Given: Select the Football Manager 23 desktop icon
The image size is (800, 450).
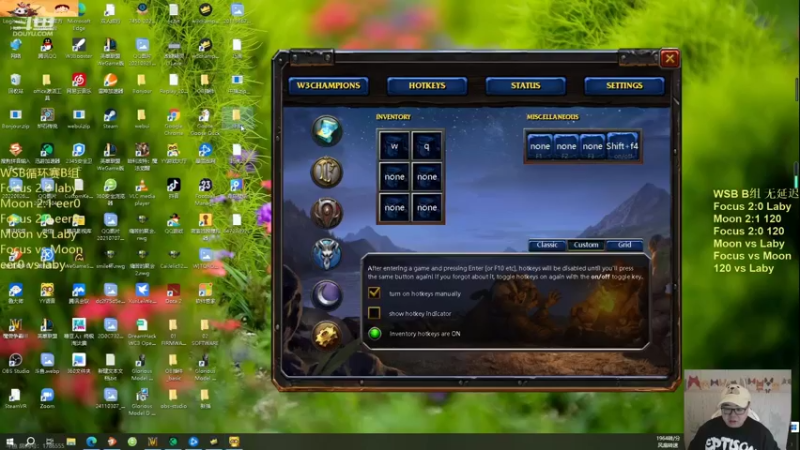Looking at the screenshot, I should tap(205, 191).
